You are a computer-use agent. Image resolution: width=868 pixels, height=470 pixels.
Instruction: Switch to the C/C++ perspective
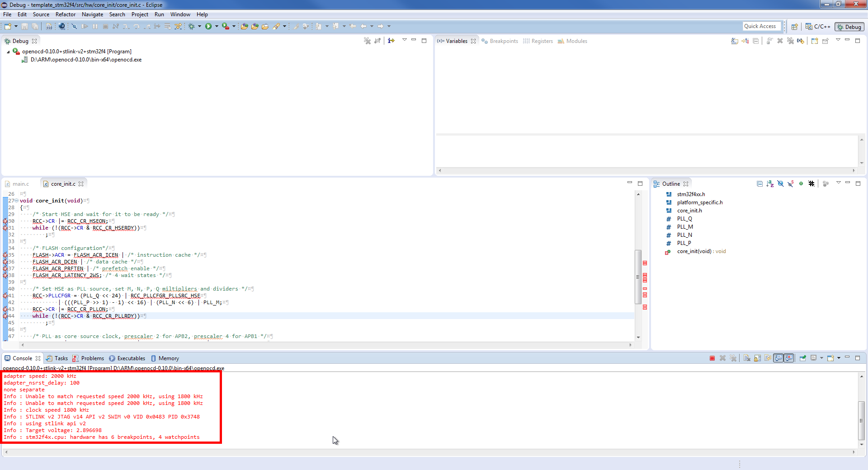[x=818, y=27]
